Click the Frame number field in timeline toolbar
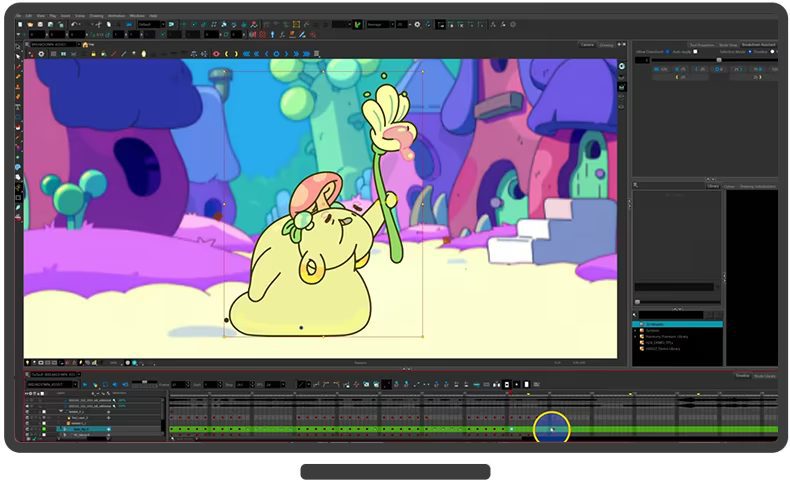The height and width of the screenshot is (481, 790). 180,384
